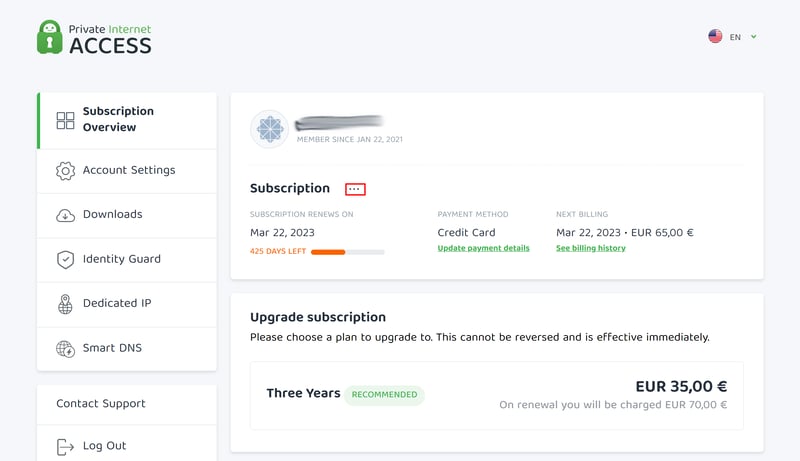Click the Subscription Overview grid icon
800x461 pixels.
[65, 120]
